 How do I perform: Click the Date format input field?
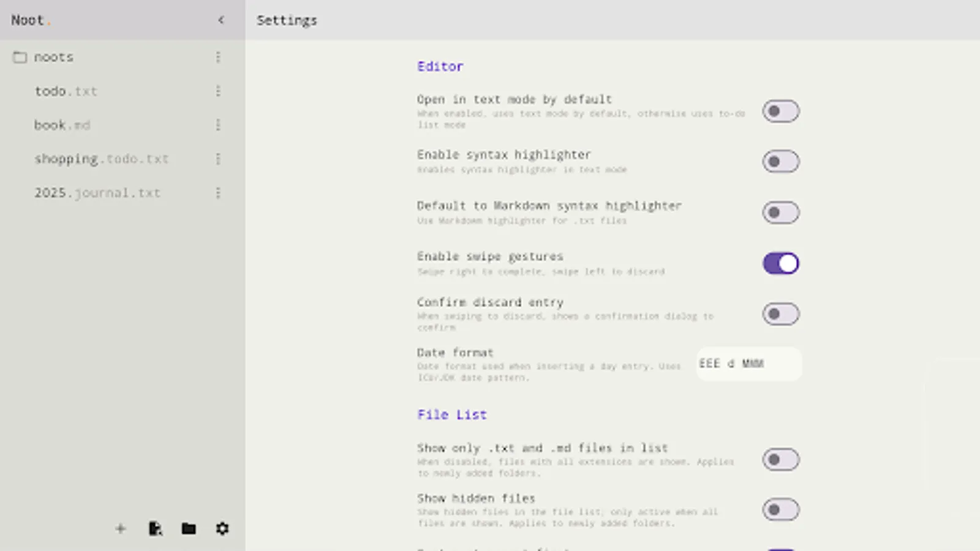[x=748, y=364]
